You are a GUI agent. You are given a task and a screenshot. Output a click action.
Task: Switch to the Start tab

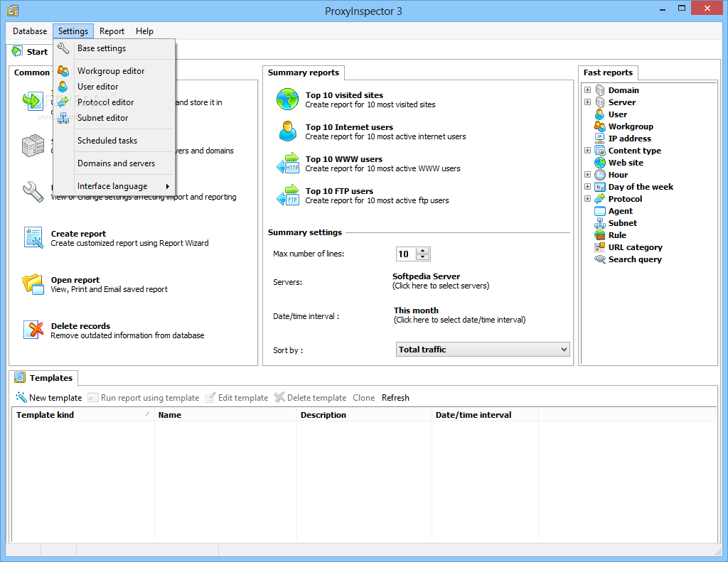31,52
